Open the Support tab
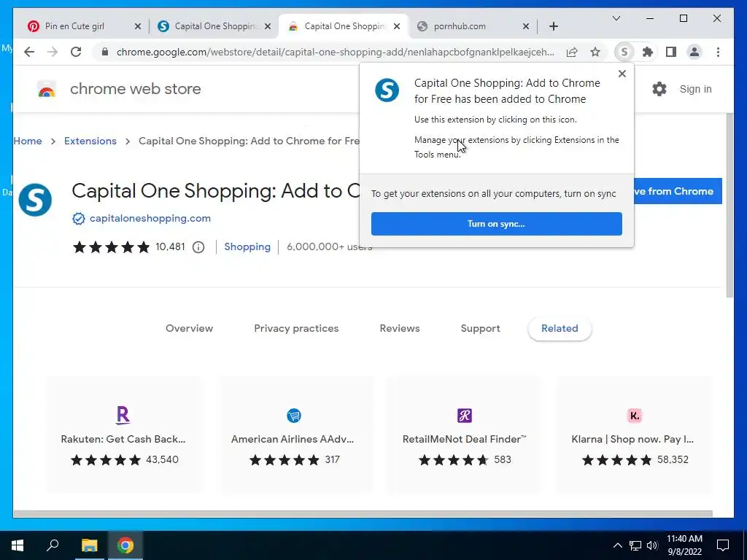This screenshot has height=560, width=747. [480, 328]
